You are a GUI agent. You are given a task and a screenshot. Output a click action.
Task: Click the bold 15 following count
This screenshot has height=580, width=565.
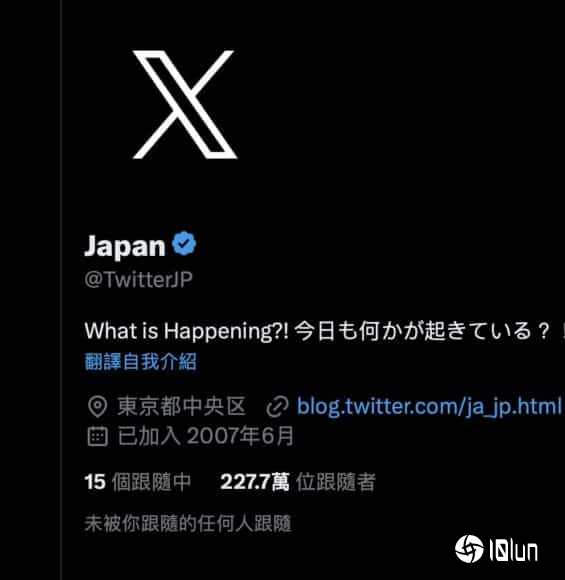pos(95,482)
